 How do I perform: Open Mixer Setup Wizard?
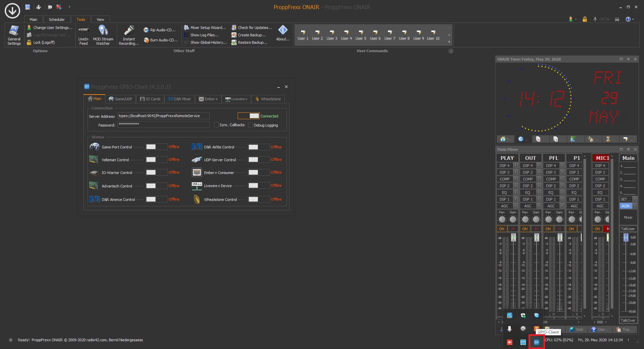[x=205, y=28]
